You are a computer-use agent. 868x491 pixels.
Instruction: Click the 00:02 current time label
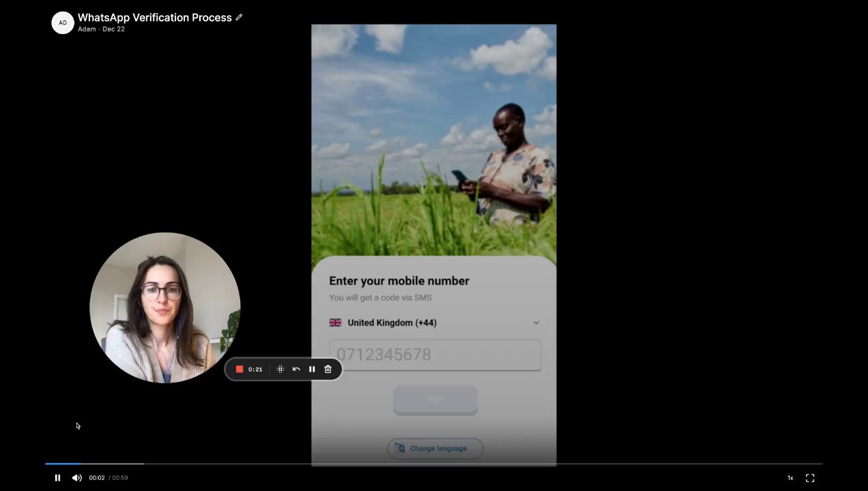tap(97, 478)
